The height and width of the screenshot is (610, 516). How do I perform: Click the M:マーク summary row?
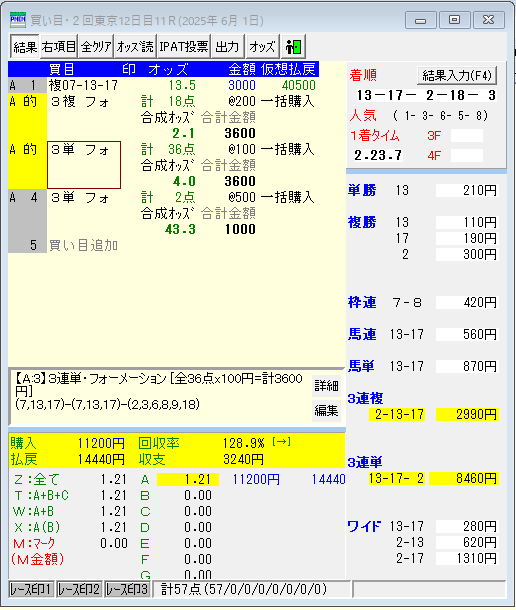pyautogui.click(x=70, y=543)
